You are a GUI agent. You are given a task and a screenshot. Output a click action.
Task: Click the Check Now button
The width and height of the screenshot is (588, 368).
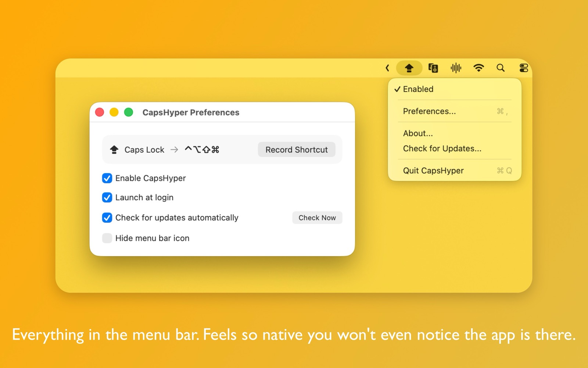click(x=317, y=218)
